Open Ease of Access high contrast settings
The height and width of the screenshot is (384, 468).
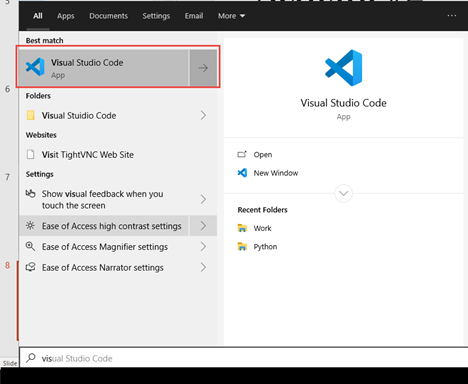[x=104, y=226]
